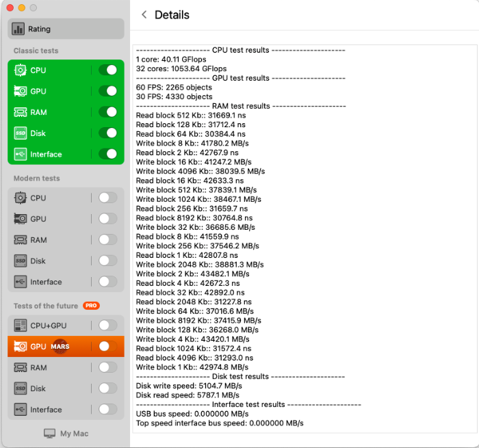
Task: Click the Tests of the future Disk icon
Action: coord(20,388)
